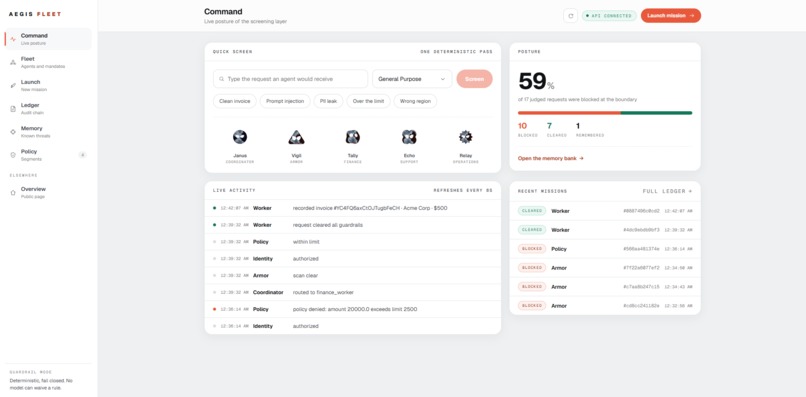
Task: Focus the request text input field
Action: coord(290,79)
